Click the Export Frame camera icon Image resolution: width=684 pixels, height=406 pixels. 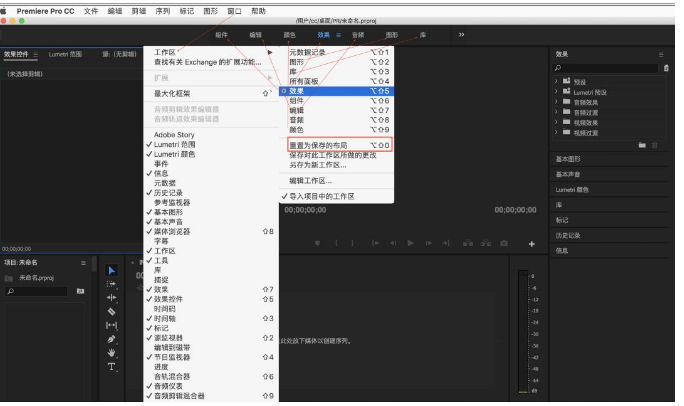tap(504, 243)
